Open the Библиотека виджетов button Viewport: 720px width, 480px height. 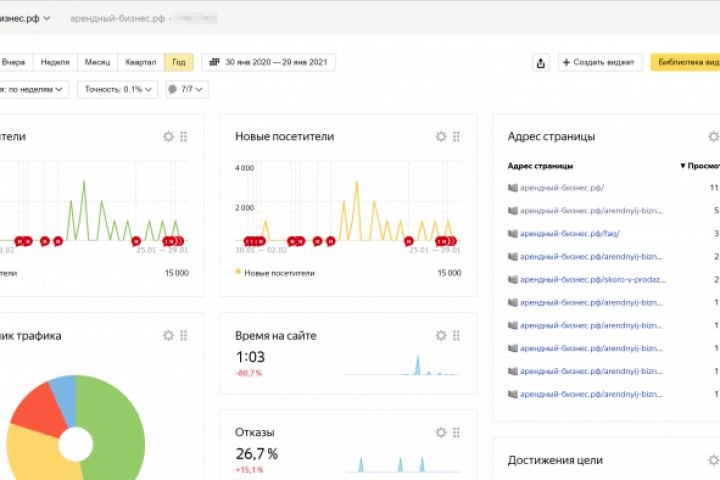[685, 62]
